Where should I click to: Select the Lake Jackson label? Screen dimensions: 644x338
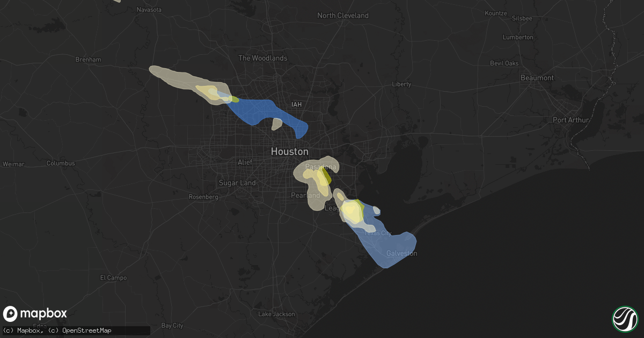pos(276,314)
